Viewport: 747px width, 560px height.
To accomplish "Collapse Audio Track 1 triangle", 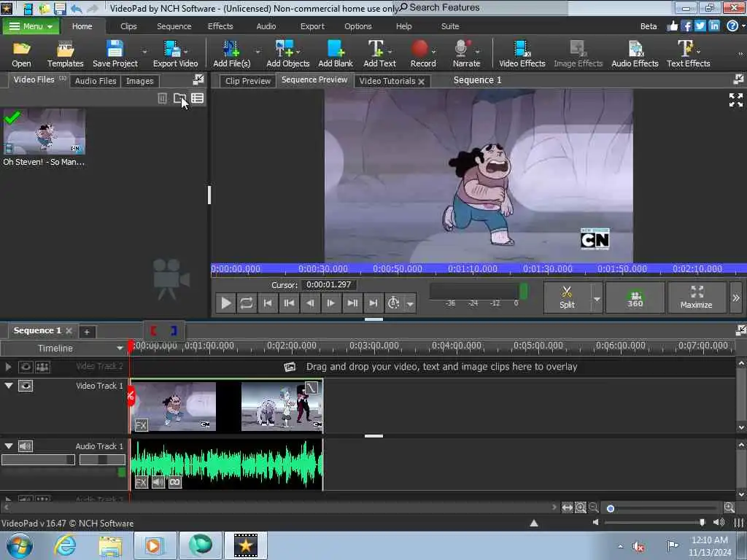I will click(9, 446).
